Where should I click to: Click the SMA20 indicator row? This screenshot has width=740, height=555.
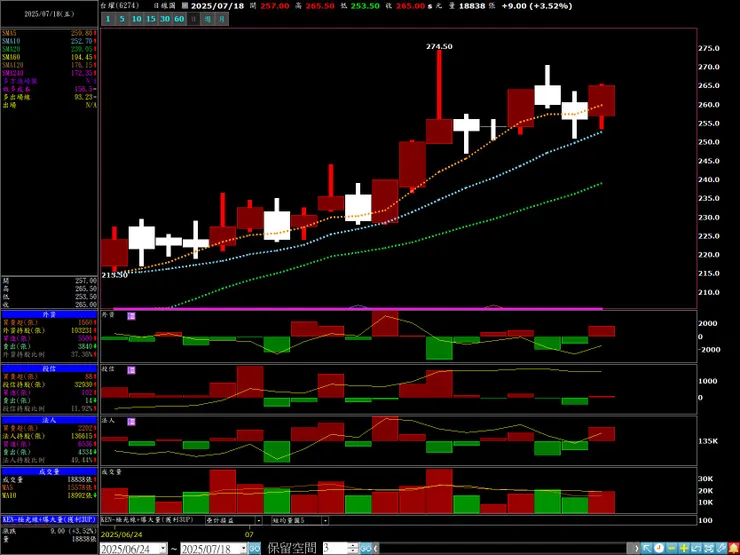click(x=49, y=49)
